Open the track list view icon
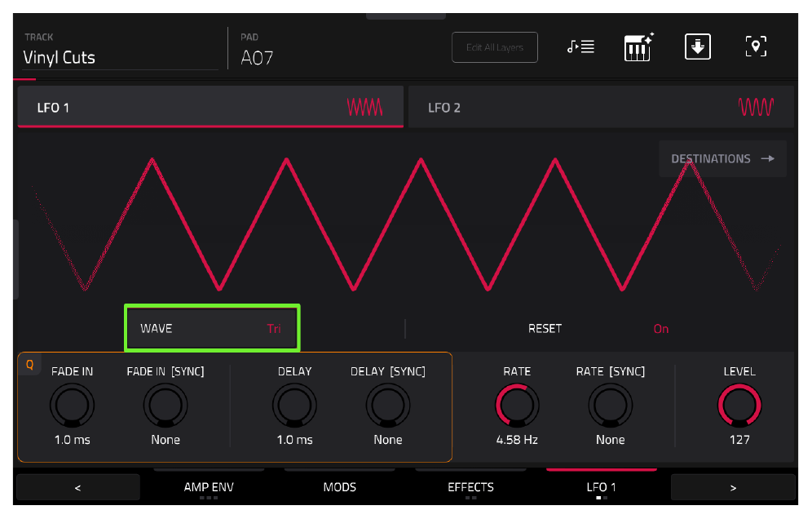Viewport: 812px width, 519px height. coord(580,47)
